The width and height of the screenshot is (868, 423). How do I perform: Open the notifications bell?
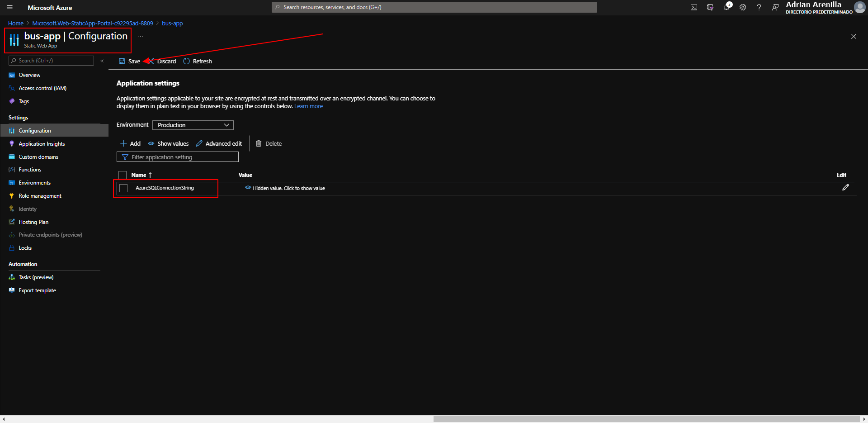pos(726,7)
